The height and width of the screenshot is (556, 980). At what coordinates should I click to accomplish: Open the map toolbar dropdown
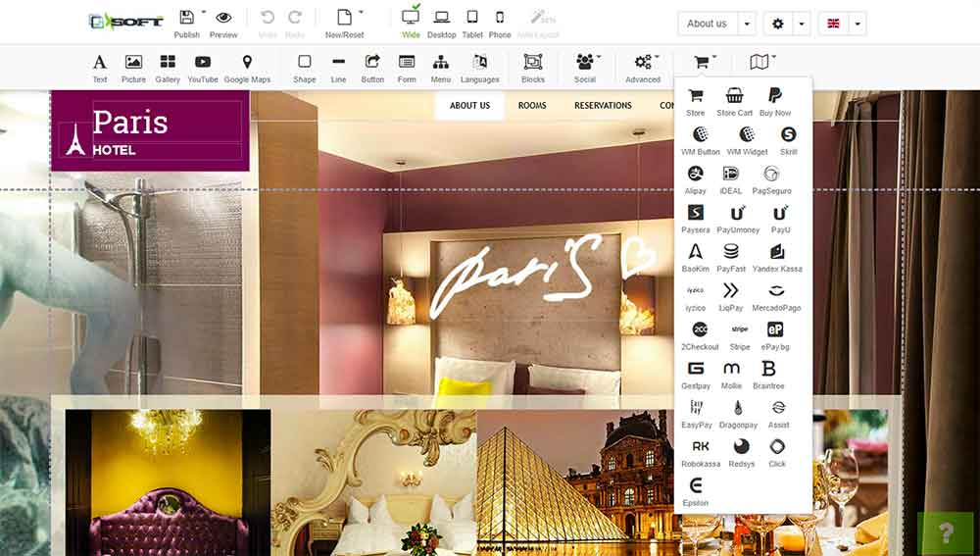coord(761,62)
